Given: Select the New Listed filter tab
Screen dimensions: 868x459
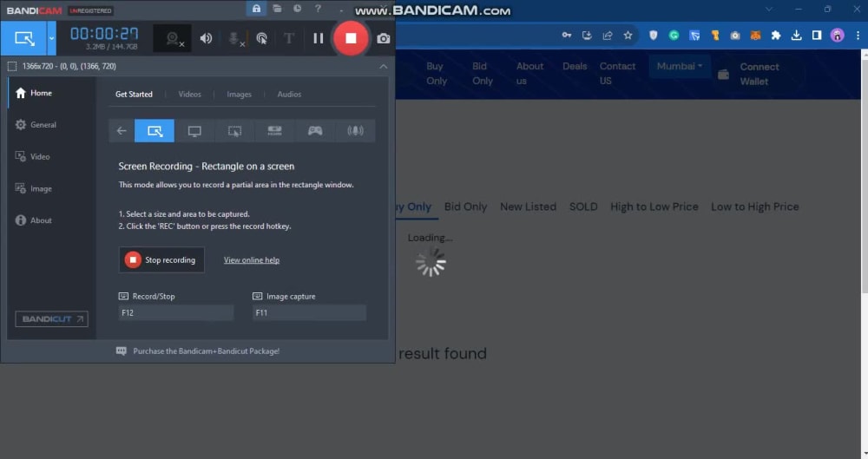Looking at the screenshot, I should pyautogui.click(x=528, y=207).
